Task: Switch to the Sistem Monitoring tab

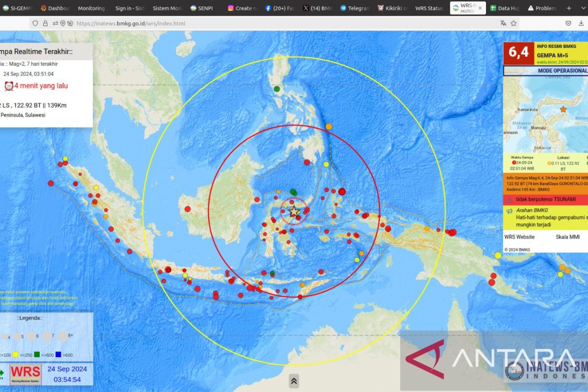Action: (167, 8)
